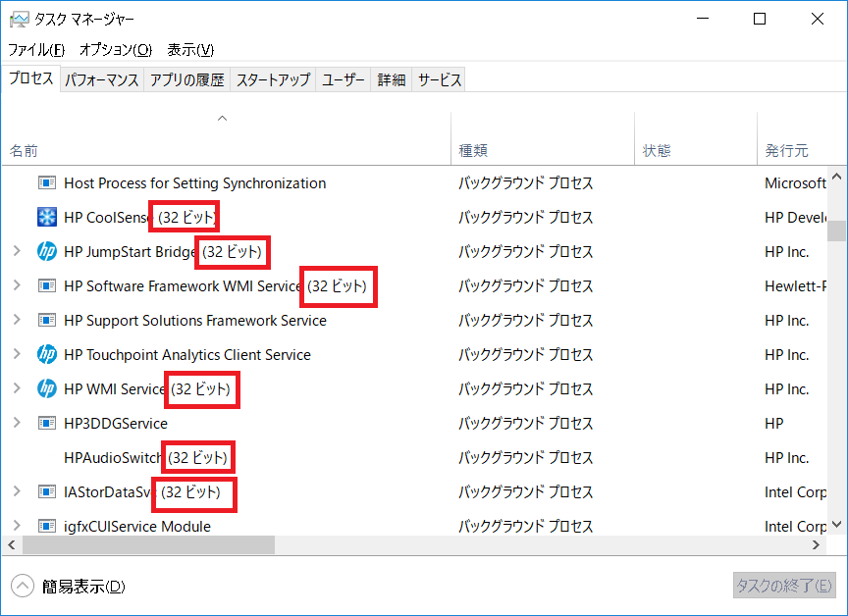Click the HP CoolSense snowflake icon
Image resolution: width=848 pixels, height=616 pixels.
pos(47,217)
